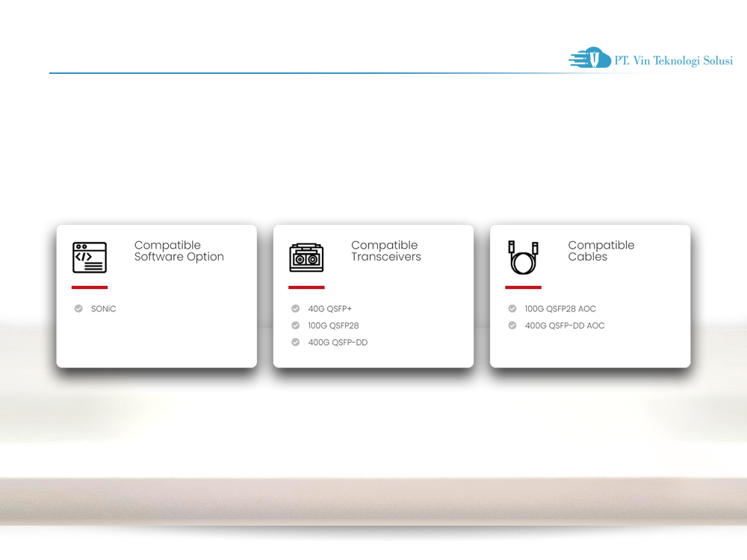This screenshot has width=747, height=560.
Task: Toggle the 100G QSFP28 transceiver entry
Action: 333,326
